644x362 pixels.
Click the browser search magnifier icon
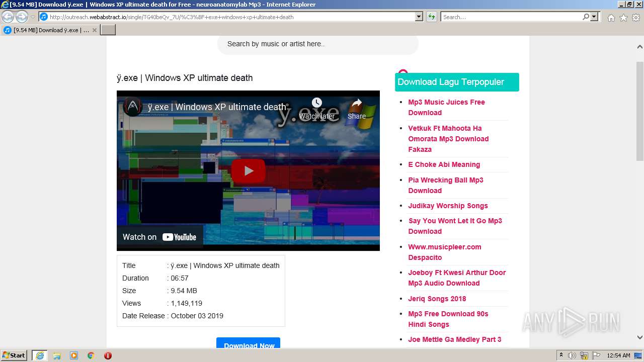(x=586, y=17)
